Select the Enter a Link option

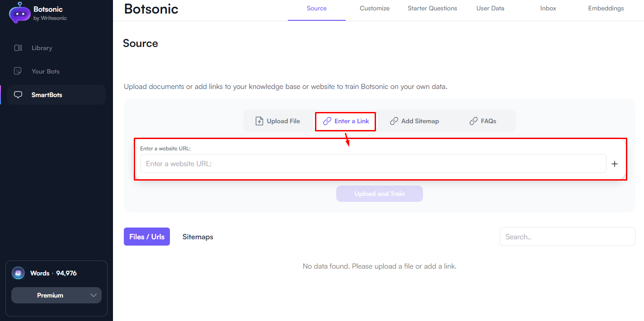[346, 121]
